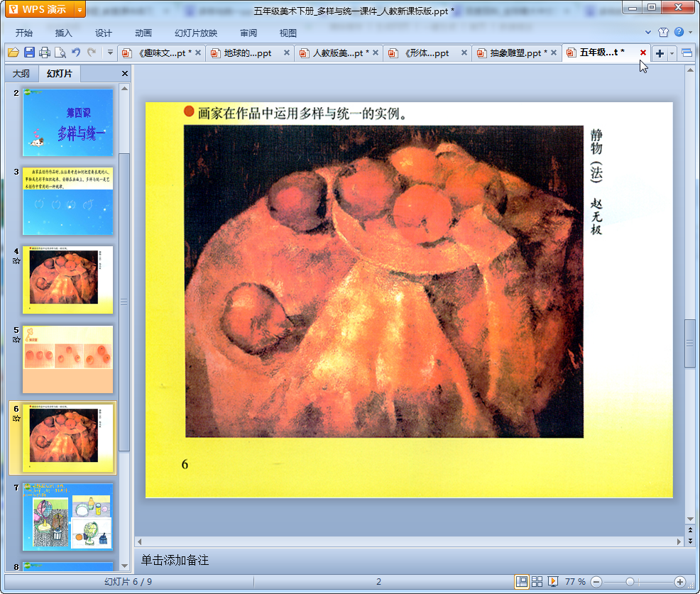Click the still life painting on slide
The image size is (700, 594).
pyautogui.click(x=384, y=281)
